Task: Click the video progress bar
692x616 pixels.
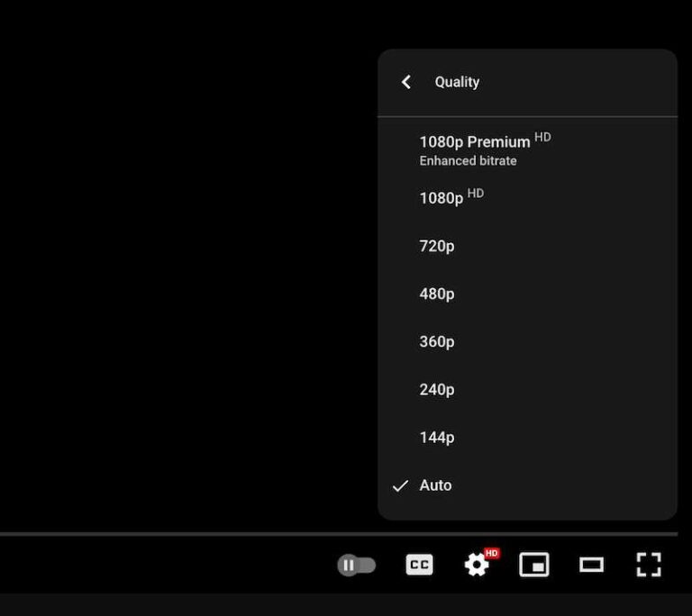Action: point(339,534)
